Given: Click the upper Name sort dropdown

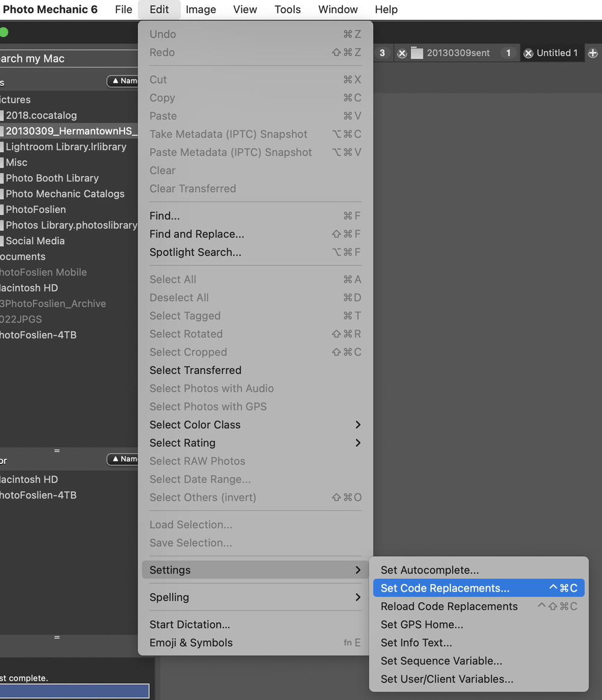Looking at the screenshot, I should tap(122, 81).
